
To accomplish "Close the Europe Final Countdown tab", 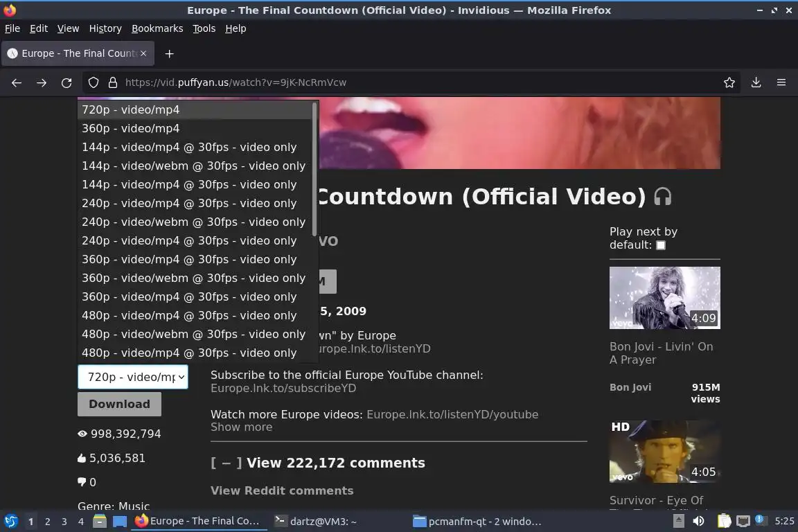I will pyautogui.click(x=143, y=53).
